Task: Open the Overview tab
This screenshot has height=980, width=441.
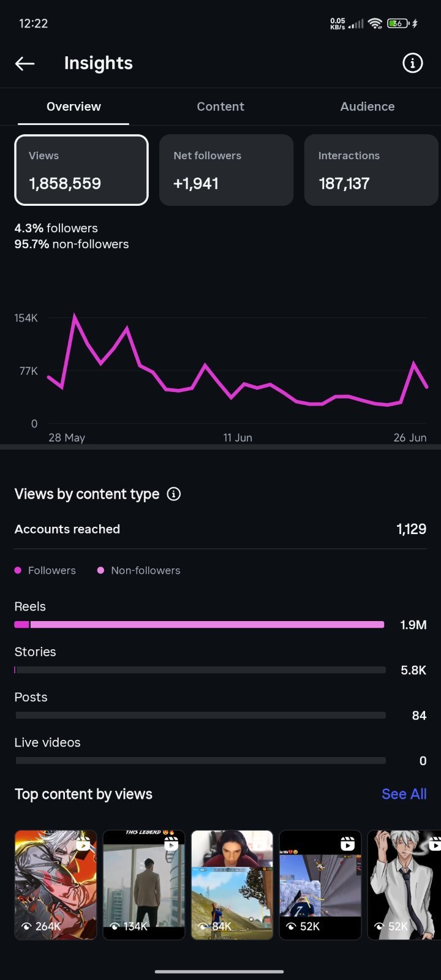Action: (x=73, y=107)
